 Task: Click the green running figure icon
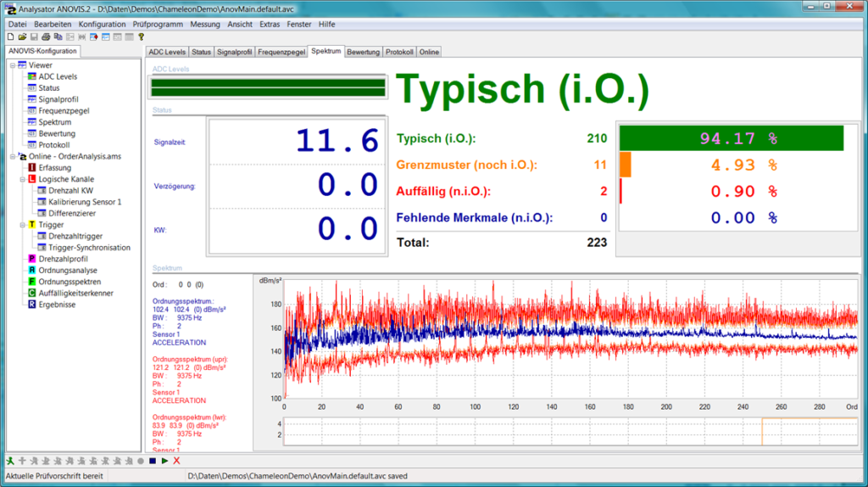tap(9, 461)
